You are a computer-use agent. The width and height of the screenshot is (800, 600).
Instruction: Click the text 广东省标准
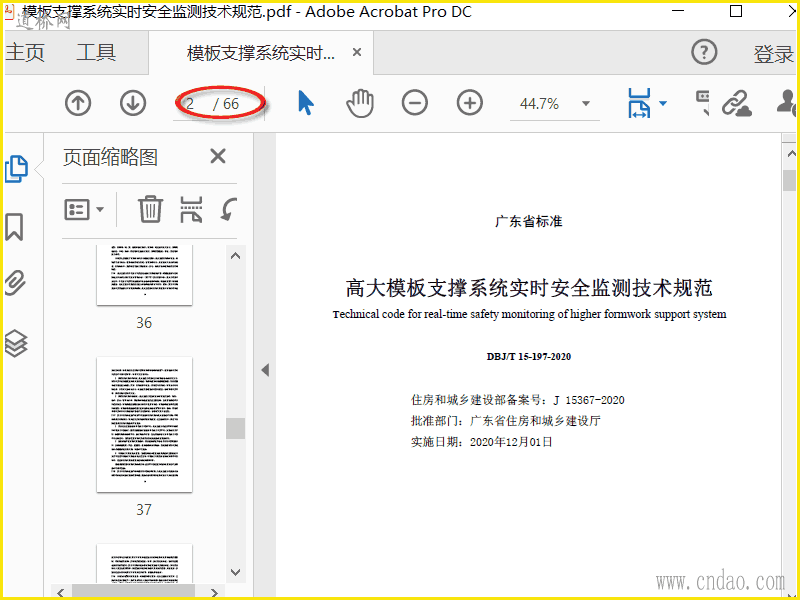tap(529, 221)
